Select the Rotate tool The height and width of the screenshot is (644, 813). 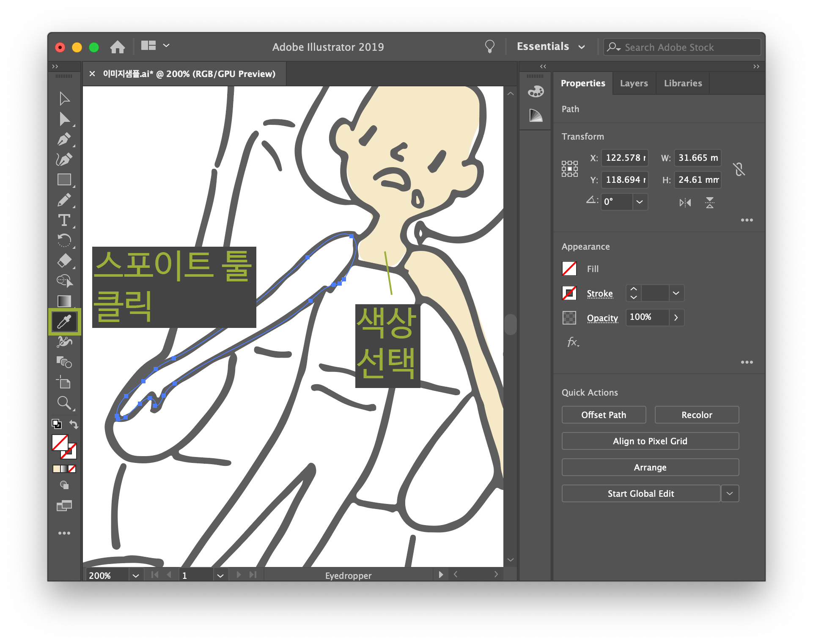64,240
